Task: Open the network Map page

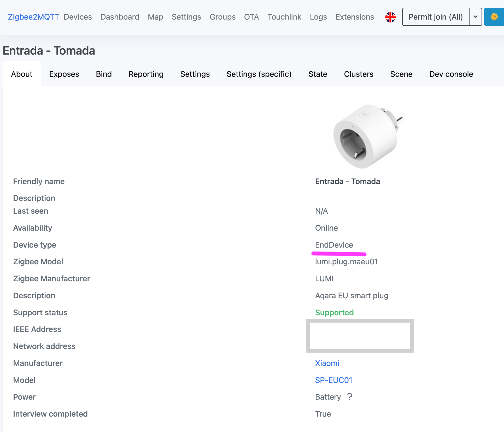Action: click(155, 17)
